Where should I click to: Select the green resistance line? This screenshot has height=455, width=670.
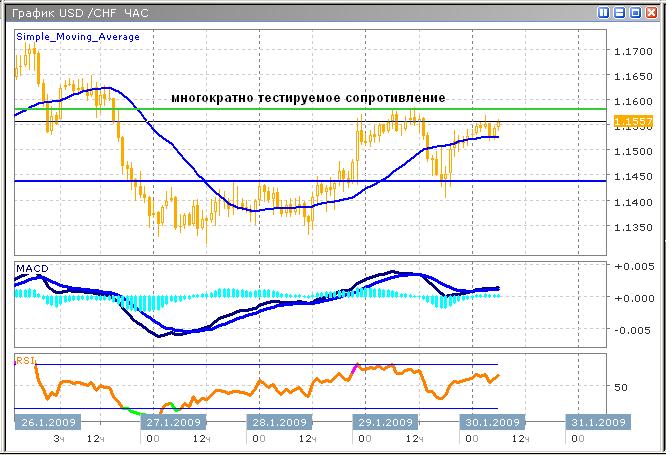tap(300, 108)
